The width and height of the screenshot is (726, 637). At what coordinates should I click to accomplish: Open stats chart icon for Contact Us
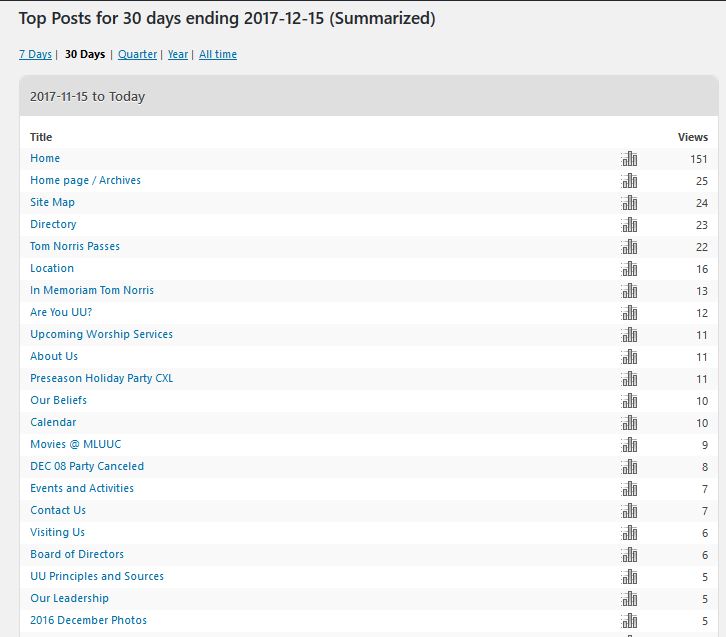pyautogui.click(x=629, y=511)
